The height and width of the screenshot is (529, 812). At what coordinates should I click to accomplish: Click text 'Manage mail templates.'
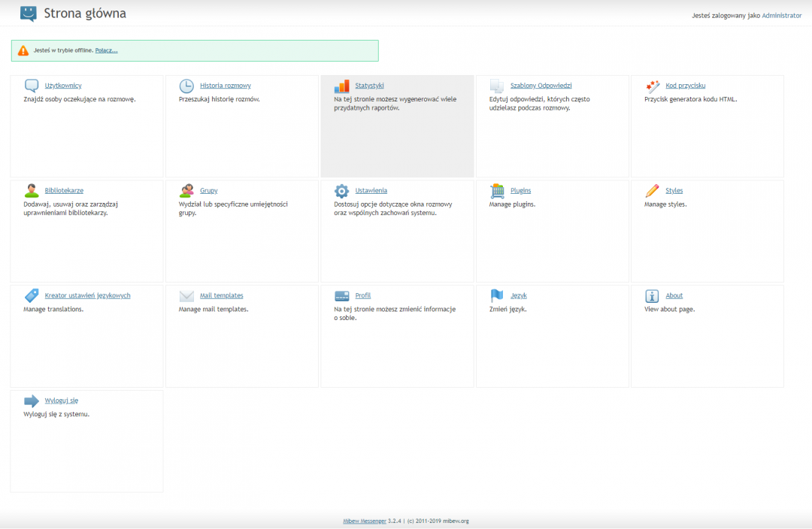214,310
